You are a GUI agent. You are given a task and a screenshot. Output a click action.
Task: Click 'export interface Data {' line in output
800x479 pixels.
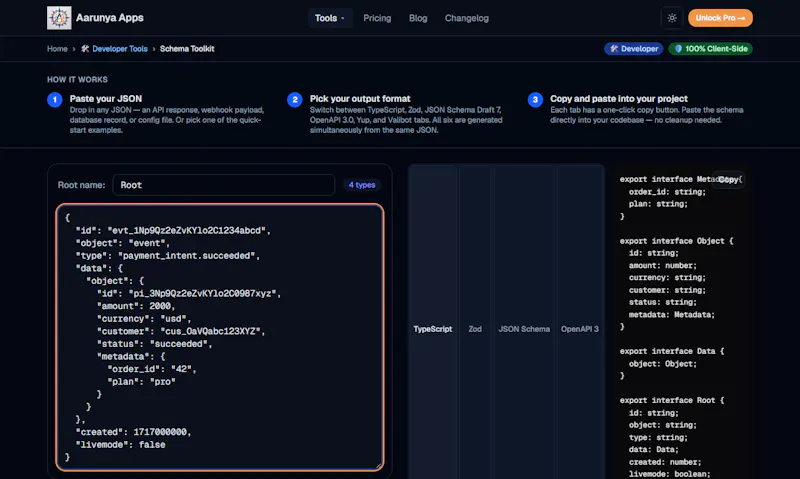[x=671, y=351]
